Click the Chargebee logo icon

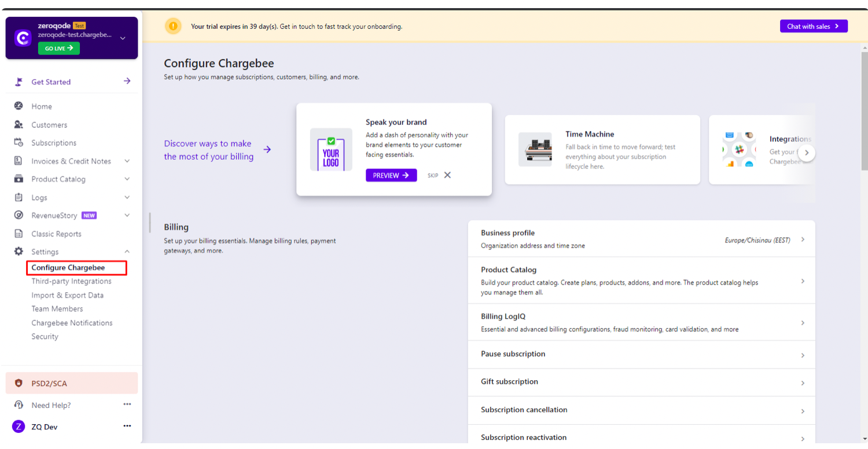(x=23, y=38)
